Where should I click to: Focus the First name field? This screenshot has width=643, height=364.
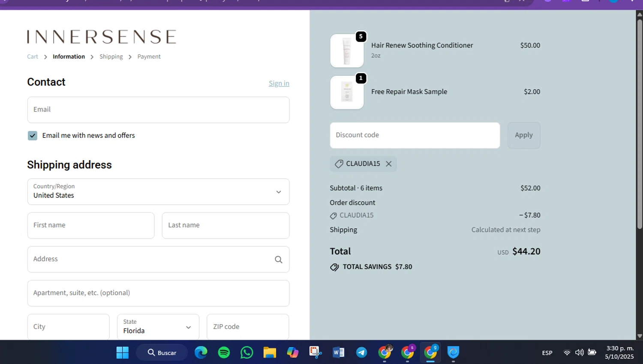(x=91, y=225)
